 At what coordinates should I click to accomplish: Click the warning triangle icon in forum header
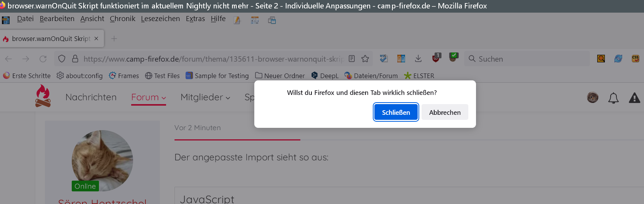pyautogui.click(x=634, y=98)
